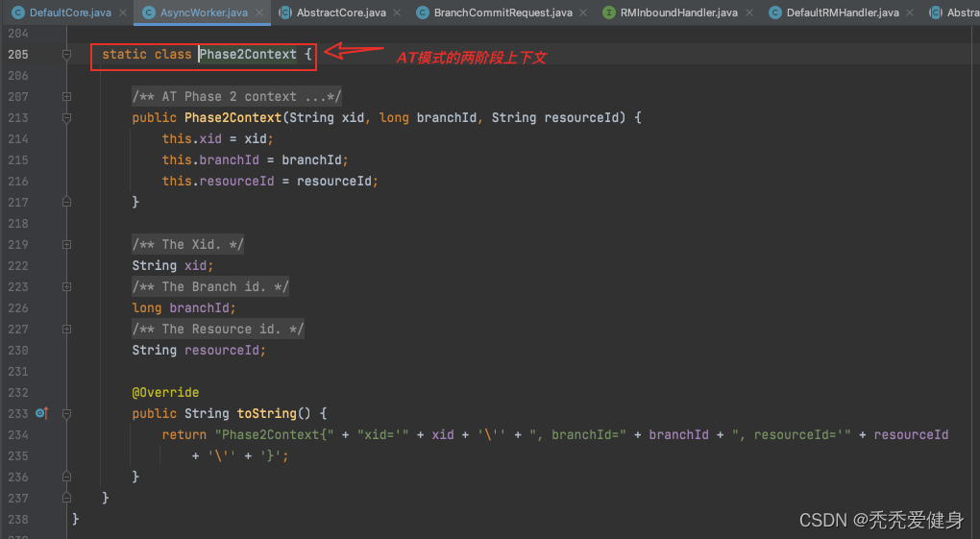Collapse the Phase2Context class at line 205

(67, 55)
